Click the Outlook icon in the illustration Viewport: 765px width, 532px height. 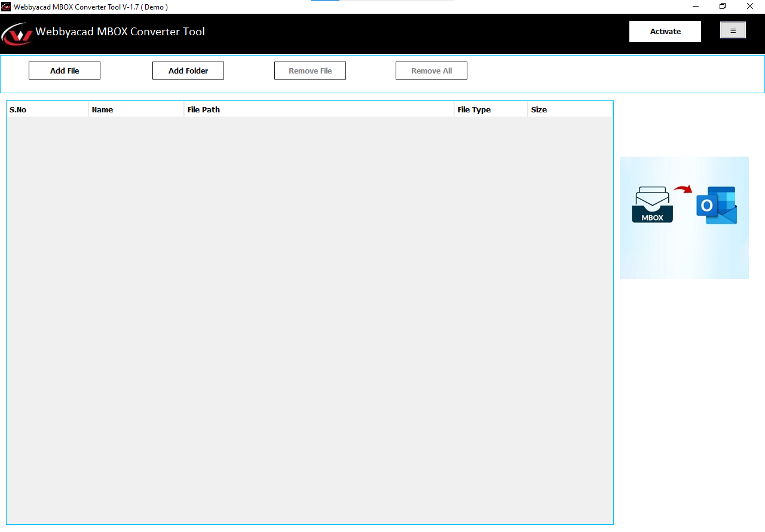716,205
